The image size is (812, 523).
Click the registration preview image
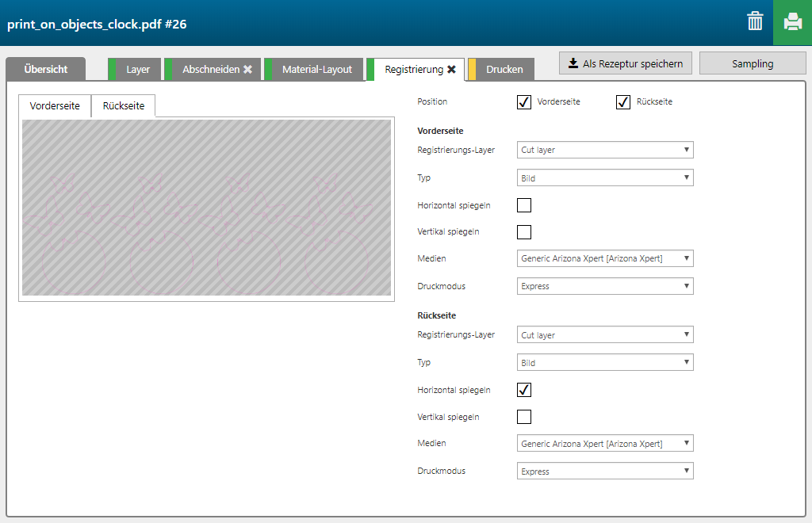pos(206,208)
